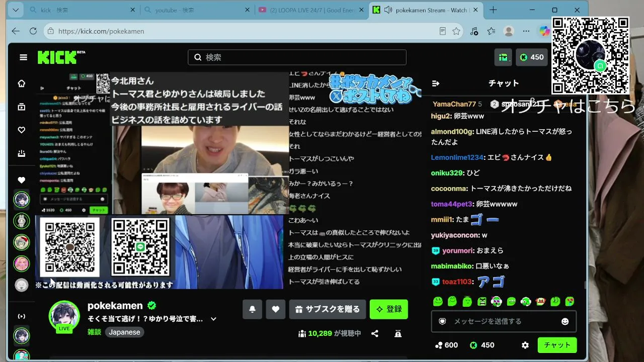Image resolution: width=644 pixels, height=362 pixels.
Task: Open the Santa hat channel avatar
Action: point(22,242)
